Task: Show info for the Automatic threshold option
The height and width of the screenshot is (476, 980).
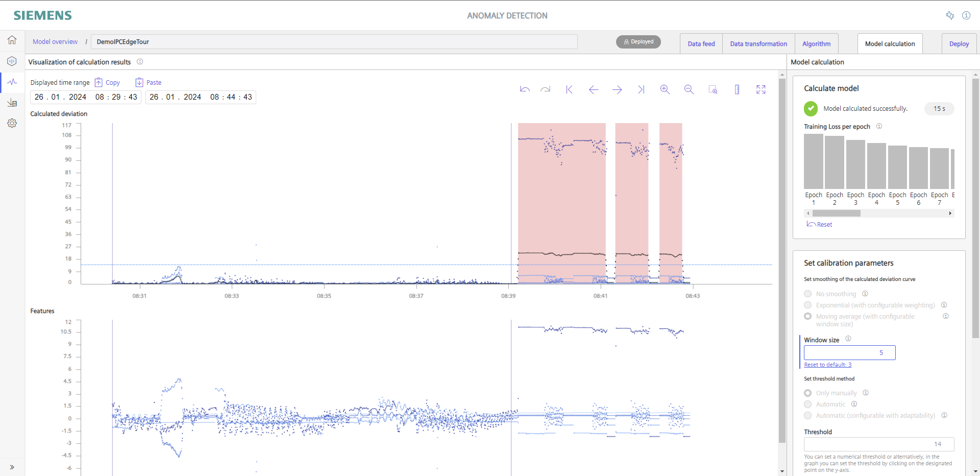Action: click(x=854, y=404)
